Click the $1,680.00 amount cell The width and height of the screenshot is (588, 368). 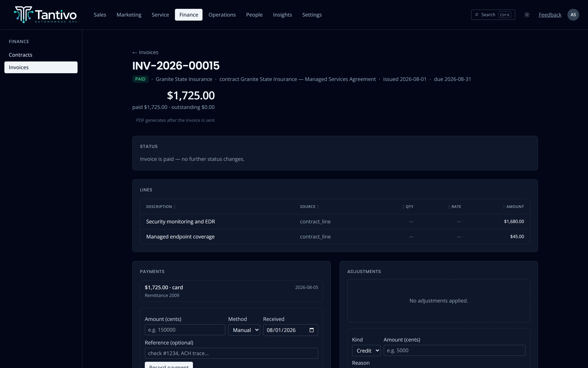coord(514,222)
